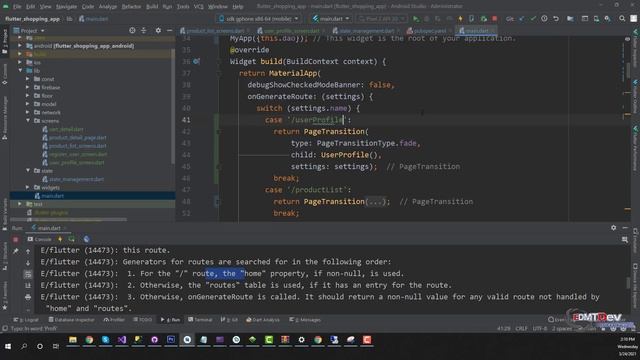Hide the Project panel with minus icon
The image size is (640, 360).
point(169,31)
